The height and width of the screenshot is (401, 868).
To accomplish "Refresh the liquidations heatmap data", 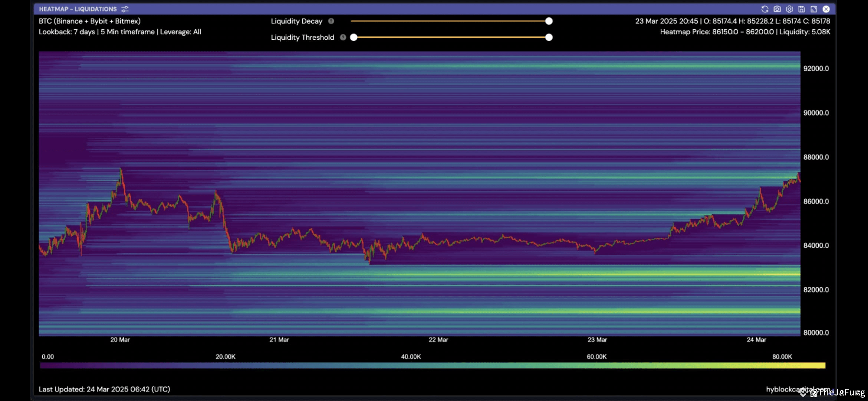I will pyautogui.click(x=765, y=9).
